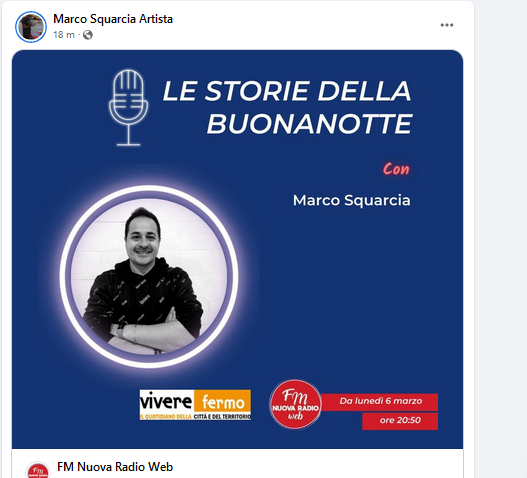
Task: Open FM Nuova Radio Web page link
Action: 115,467
